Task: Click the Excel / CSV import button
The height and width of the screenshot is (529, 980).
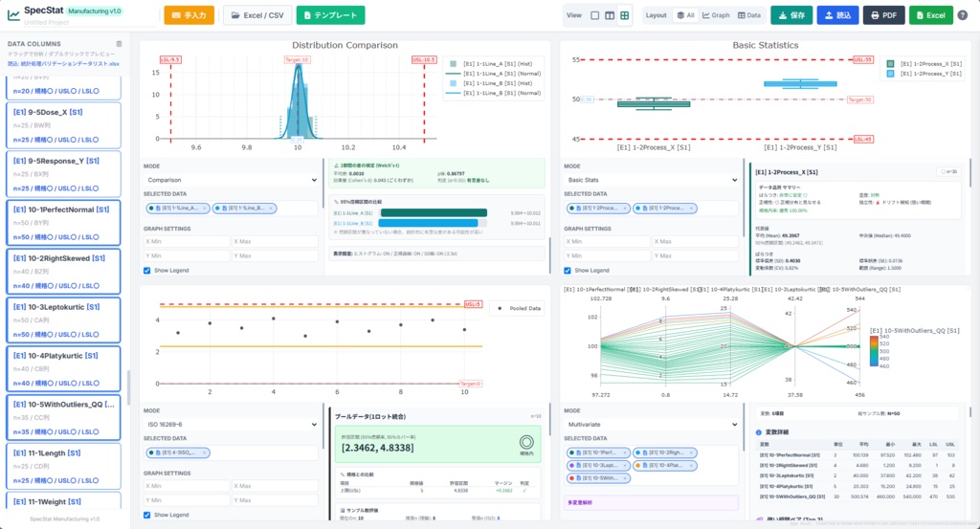Action: pyautogui.click(x=257, y=15)
